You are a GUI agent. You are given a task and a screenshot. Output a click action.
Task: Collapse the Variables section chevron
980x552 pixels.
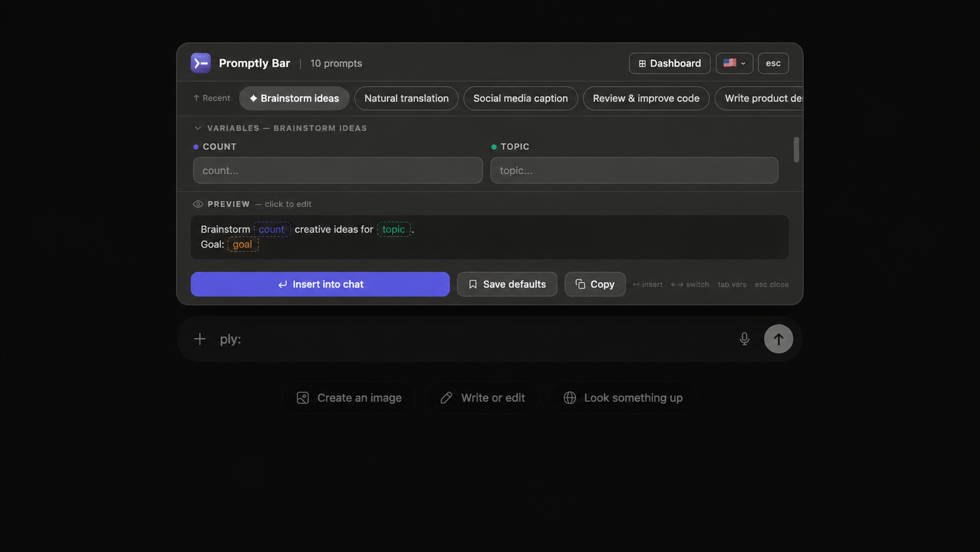[x=198, y=128]
